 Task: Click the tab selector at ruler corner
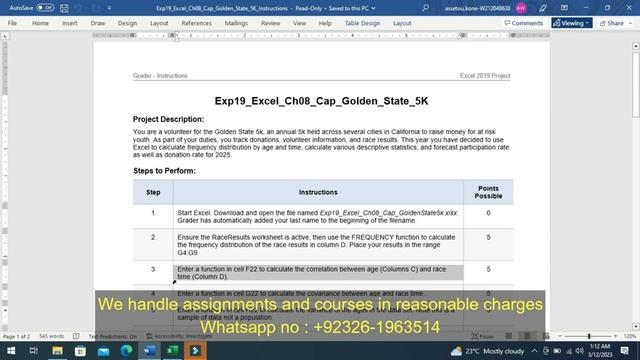(5, 36)
